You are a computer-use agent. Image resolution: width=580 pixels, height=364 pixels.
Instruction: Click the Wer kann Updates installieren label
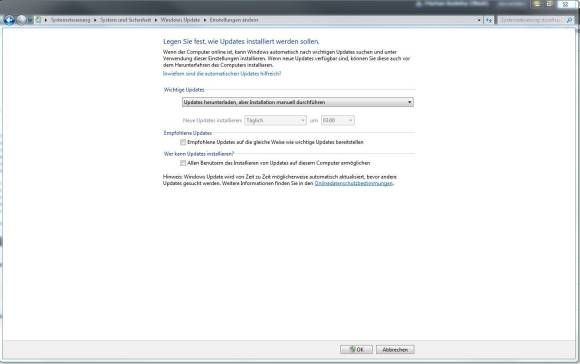[199, 154]
